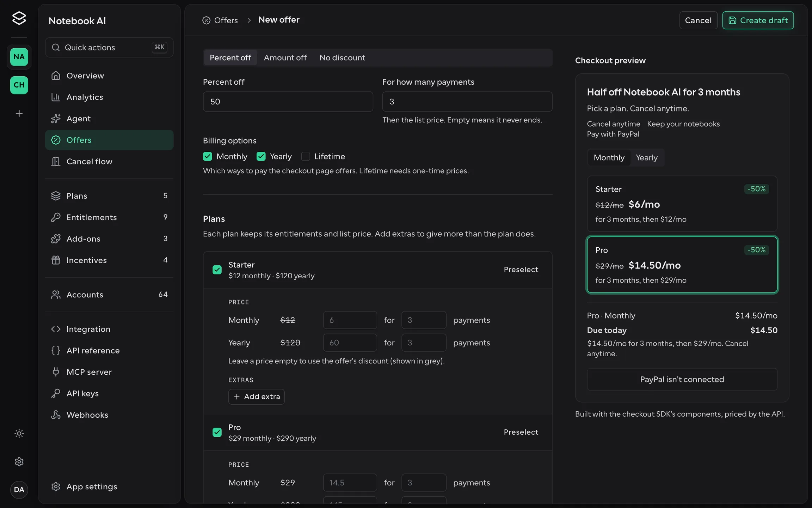Select the Starter card in checkout preview
Screen dimensions: 812x508
682,204
